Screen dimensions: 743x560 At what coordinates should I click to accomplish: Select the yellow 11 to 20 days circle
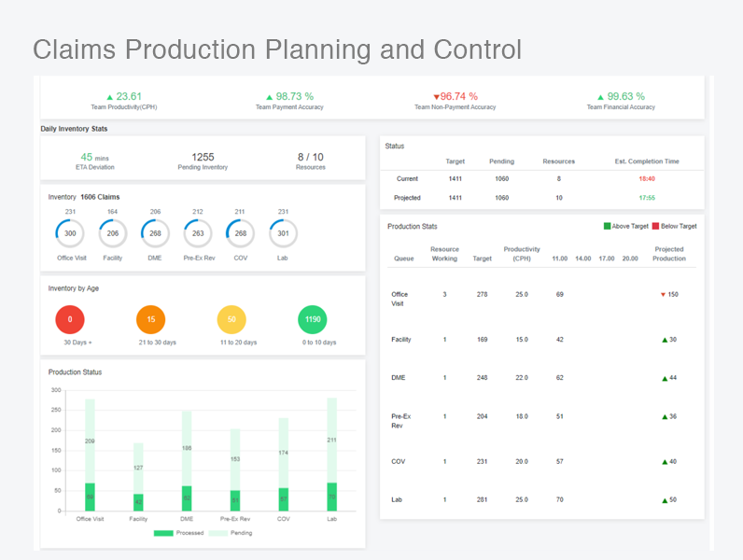[231, 319]
